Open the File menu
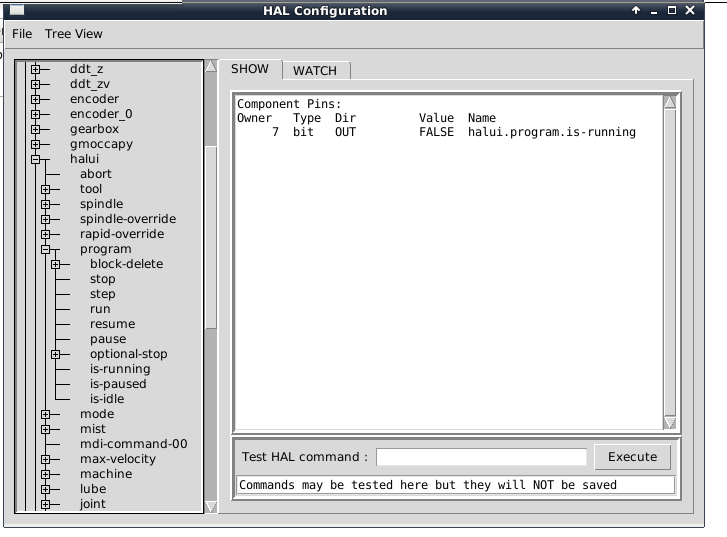Viewport: 727px width, 537px height. [22, 34]
